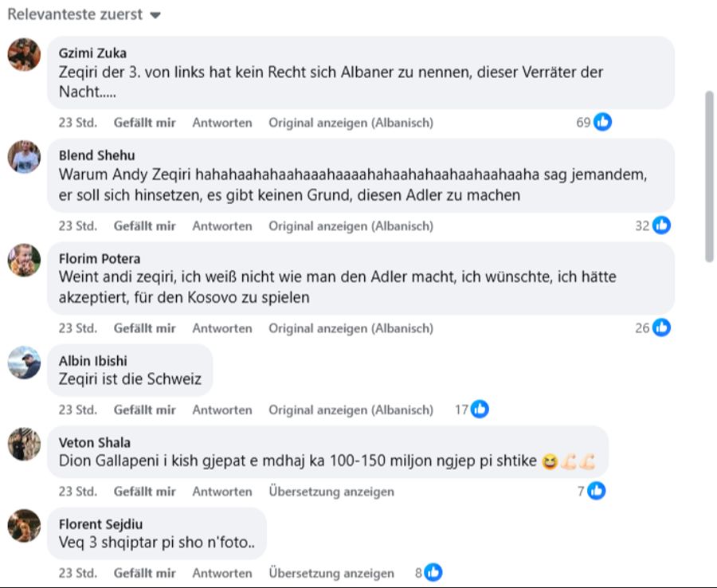Click like reaction icon on Florim Potera's comment
This screenshot has width=717, height=588.
click(x=661, y=328)
